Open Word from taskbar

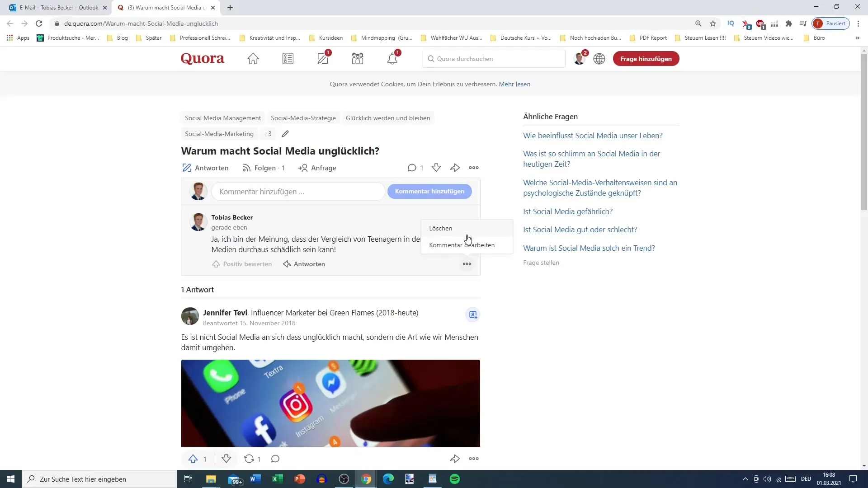tap(255, 479)
